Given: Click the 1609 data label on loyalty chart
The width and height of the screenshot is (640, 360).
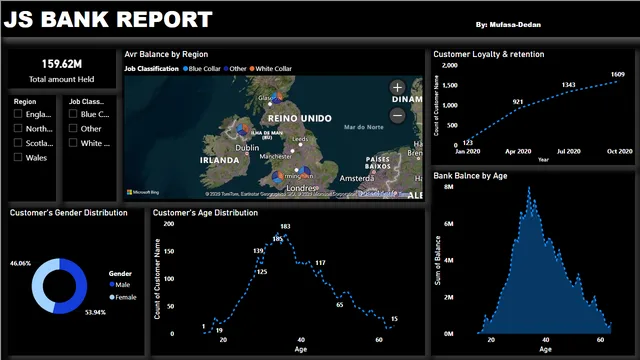Looking at the screenshot, I should 618,74.
